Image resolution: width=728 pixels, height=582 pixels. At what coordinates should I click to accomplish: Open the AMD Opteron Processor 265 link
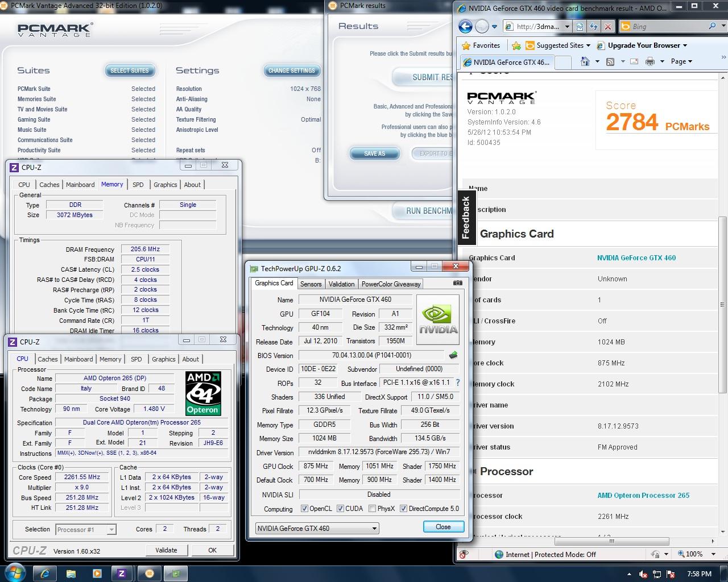coord(643,495)
